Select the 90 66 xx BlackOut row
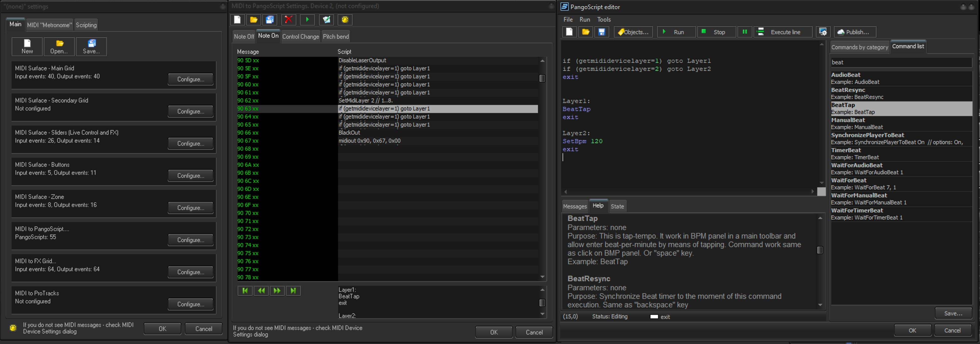 coord(349,133)
